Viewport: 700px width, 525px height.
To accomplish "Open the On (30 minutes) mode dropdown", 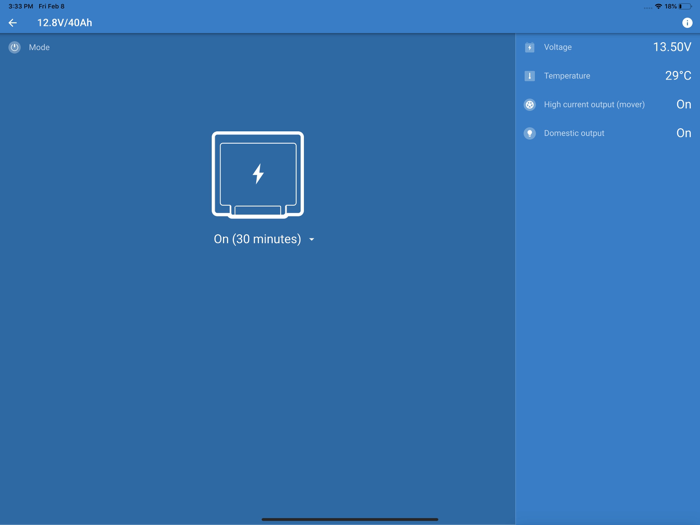I will coord(264,239).
